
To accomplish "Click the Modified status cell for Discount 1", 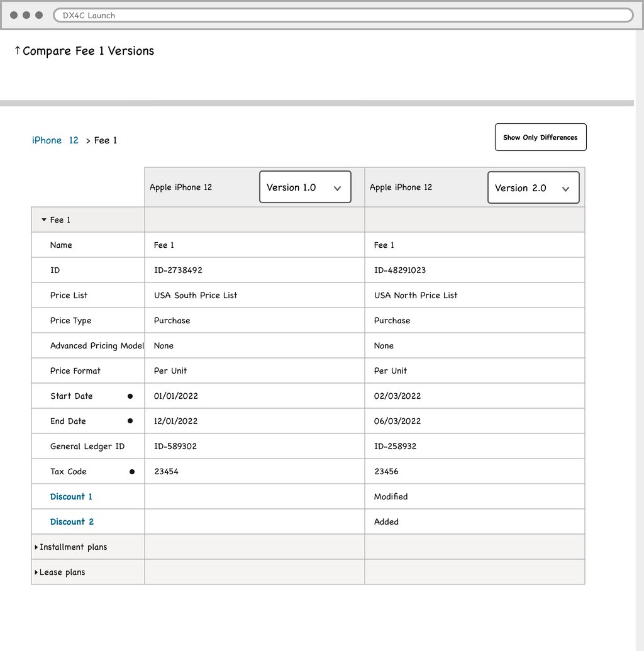I will click(391, 497).
